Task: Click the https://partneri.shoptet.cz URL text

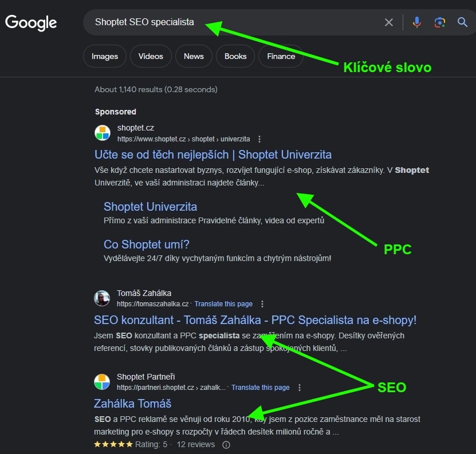Action: tap(171, 388)
